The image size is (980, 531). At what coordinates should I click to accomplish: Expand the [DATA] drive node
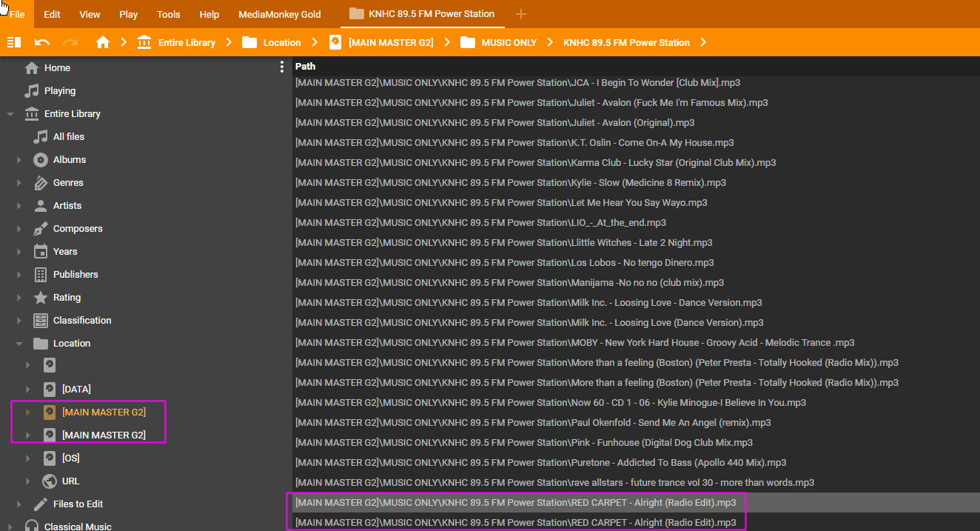(x=28, y=390)
